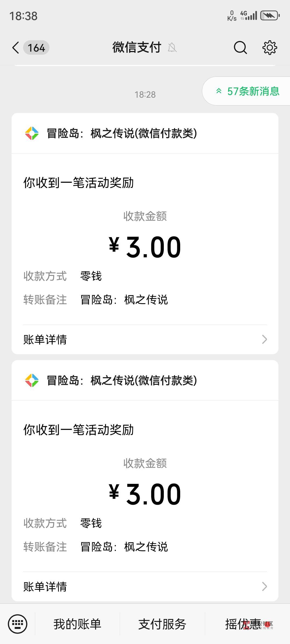This screenshot has height=644, width=290.
Task: Open the 摇优惠 menu
Action: tap(243, 624)
